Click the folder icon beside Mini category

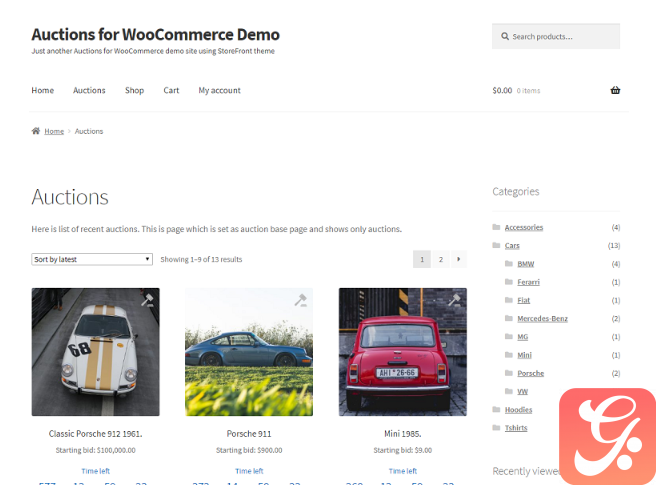pyautogui.click(x=509, y=355)
